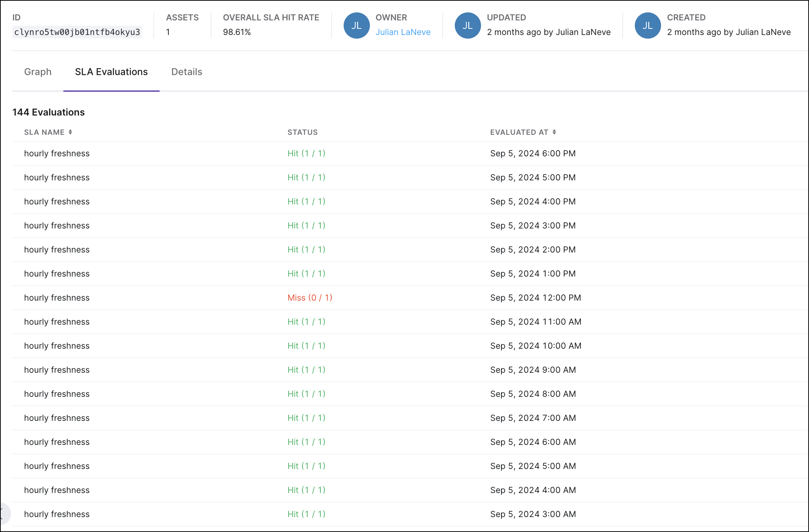
Task: Click the owner JL avatar icon
Action: pos(356,26)
